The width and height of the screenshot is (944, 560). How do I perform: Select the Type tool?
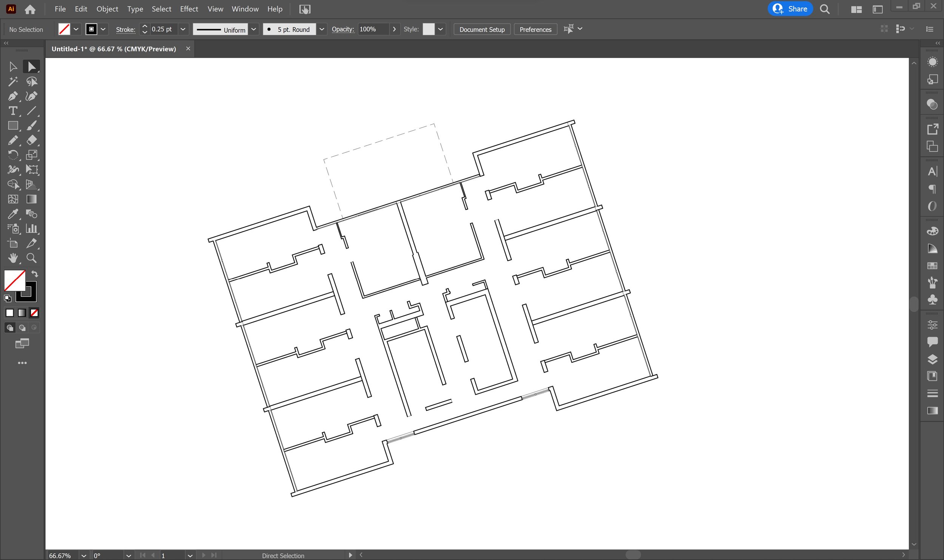point(13,111)
